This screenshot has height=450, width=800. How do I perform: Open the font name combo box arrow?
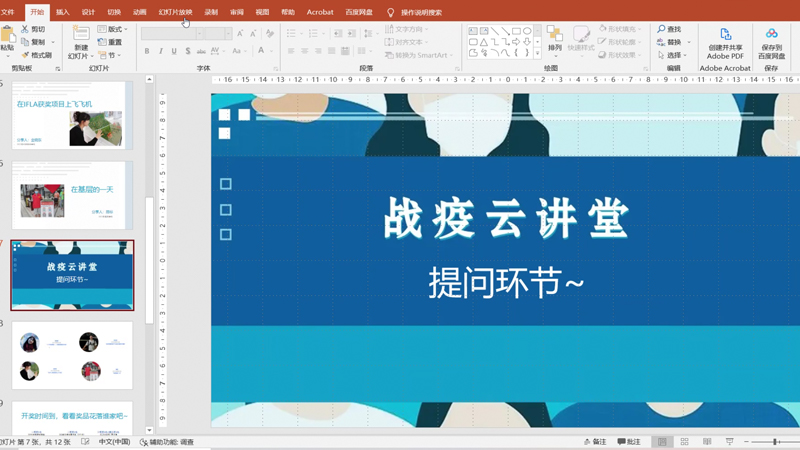[x=199, y=34]
